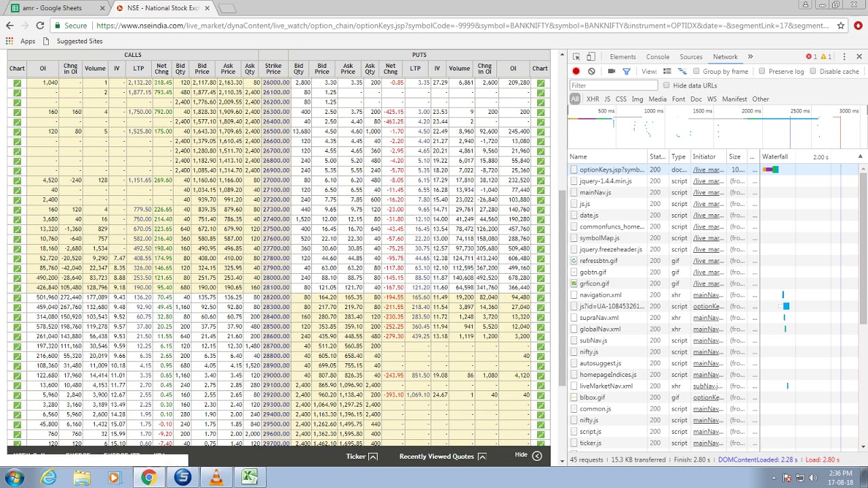Open VLC media player from the taskbar
868x488 pixels.
coord(216,478)
